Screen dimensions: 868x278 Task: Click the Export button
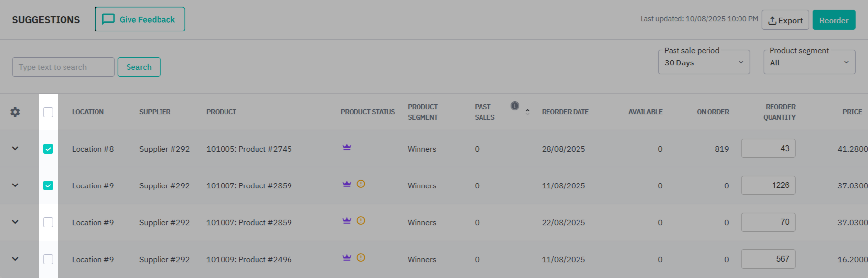(785, 20)
